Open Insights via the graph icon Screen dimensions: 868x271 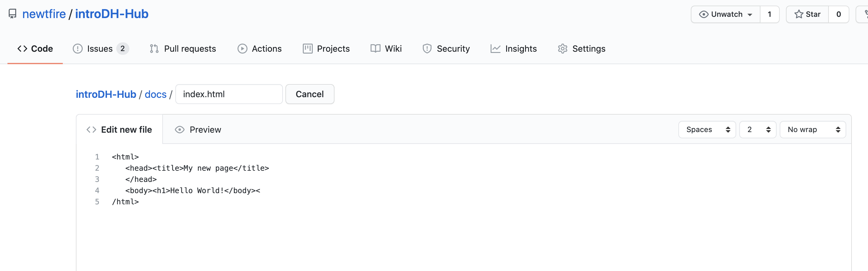(x=495, y=48)
